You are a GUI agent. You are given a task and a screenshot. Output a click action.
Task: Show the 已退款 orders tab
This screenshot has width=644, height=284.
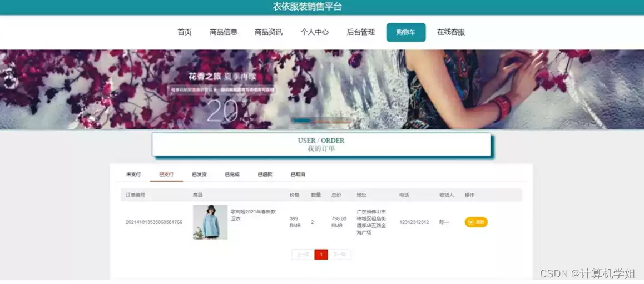pyautogui.click(x=265, y=175)
